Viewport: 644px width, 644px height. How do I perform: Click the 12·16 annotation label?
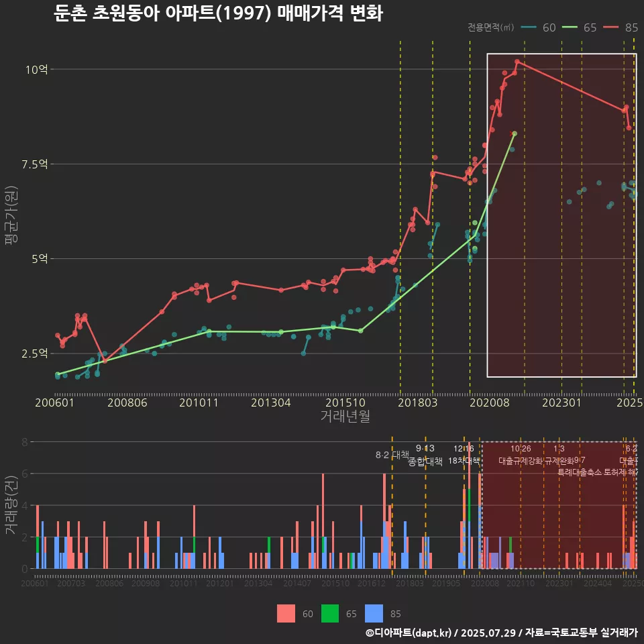[x=464, y=449]
